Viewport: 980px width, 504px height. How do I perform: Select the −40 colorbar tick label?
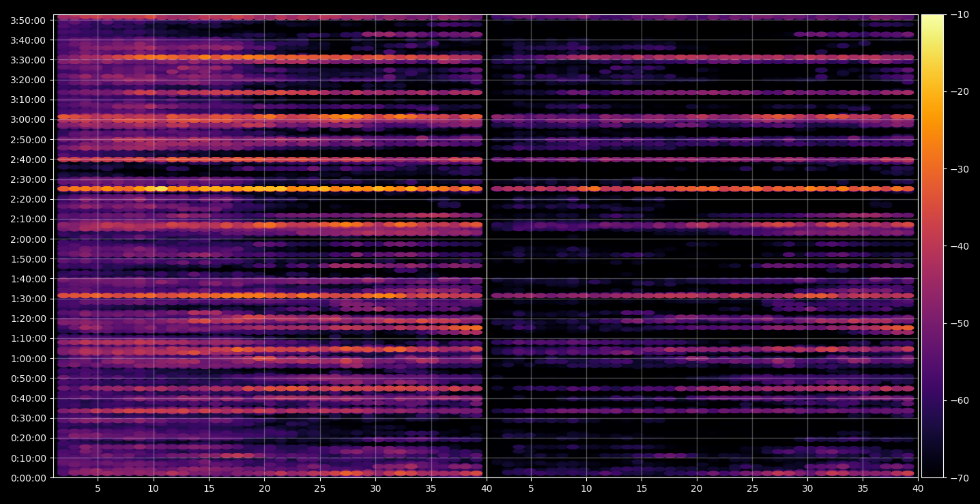[x=960, y=246]
